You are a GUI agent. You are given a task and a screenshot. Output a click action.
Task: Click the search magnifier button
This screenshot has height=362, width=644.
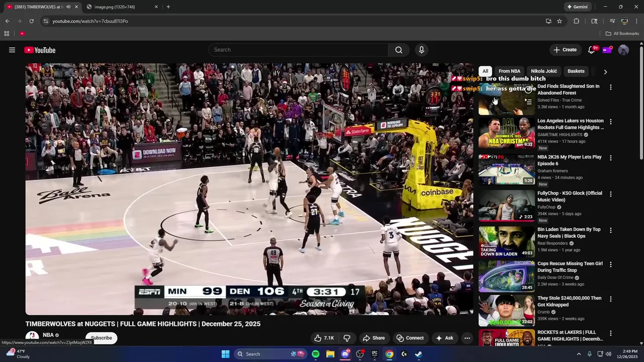(398, 50)
